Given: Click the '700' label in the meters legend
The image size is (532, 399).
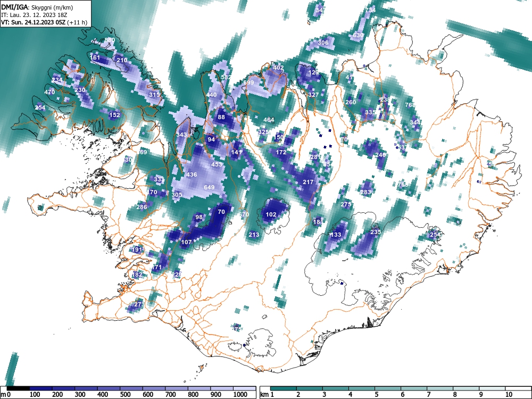Looking at the screenshot, I should 171,395.
